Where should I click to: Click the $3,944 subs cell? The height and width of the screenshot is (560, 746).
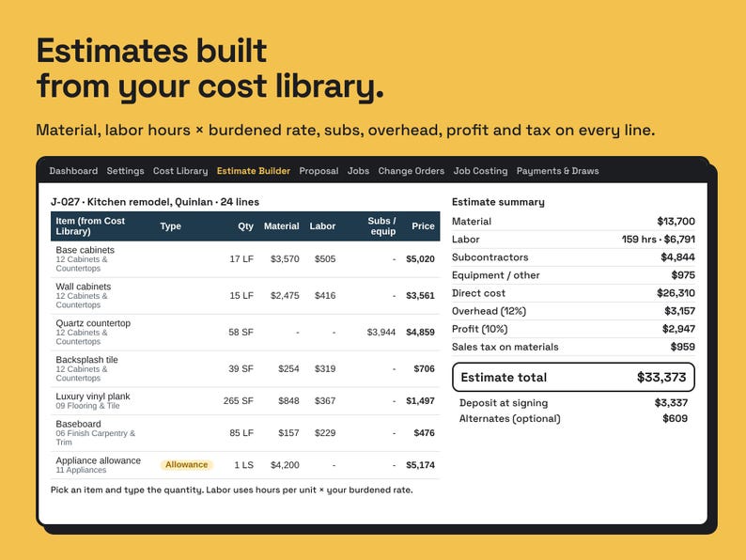pos(381,332)
